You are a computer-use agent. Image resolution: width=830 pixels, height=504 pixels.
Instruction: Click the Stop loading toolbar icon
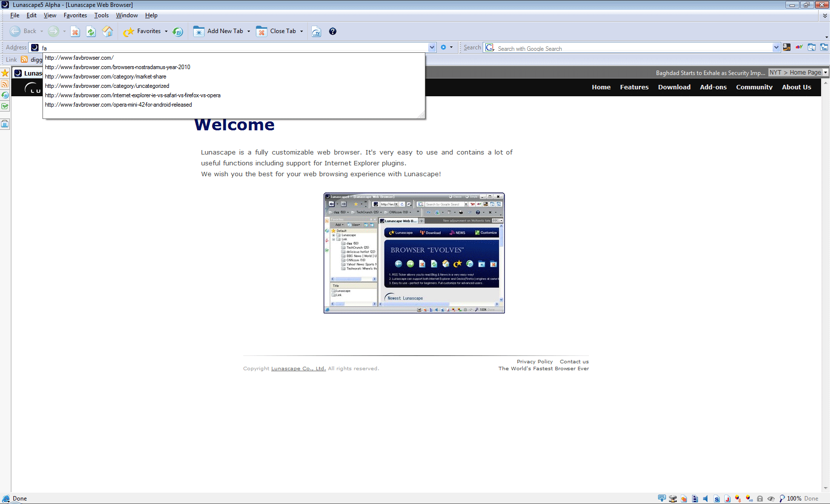coord(75,32)
